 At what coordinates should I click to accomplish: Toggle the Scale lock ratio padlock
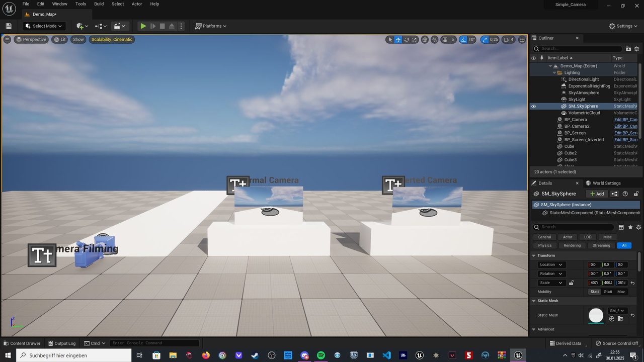pos(572,283)
